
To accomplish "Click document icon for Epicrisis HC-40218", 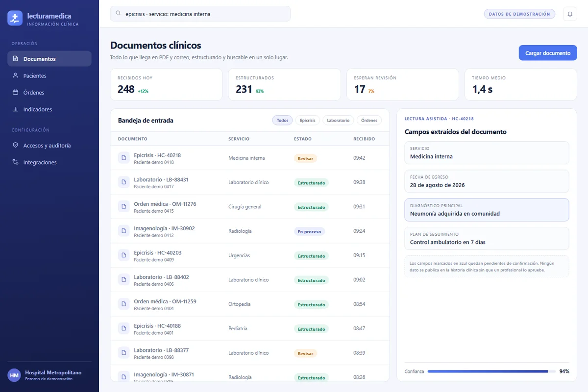I will [x=123, y=158].
